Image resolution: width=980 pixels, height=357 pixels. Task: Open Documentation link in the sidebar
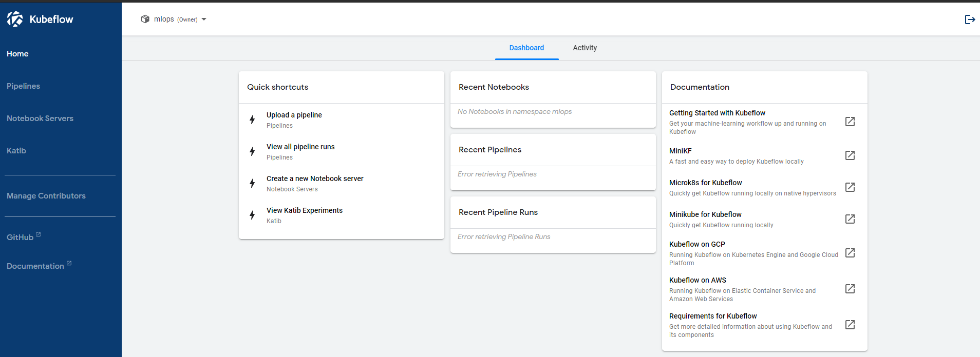35,266
